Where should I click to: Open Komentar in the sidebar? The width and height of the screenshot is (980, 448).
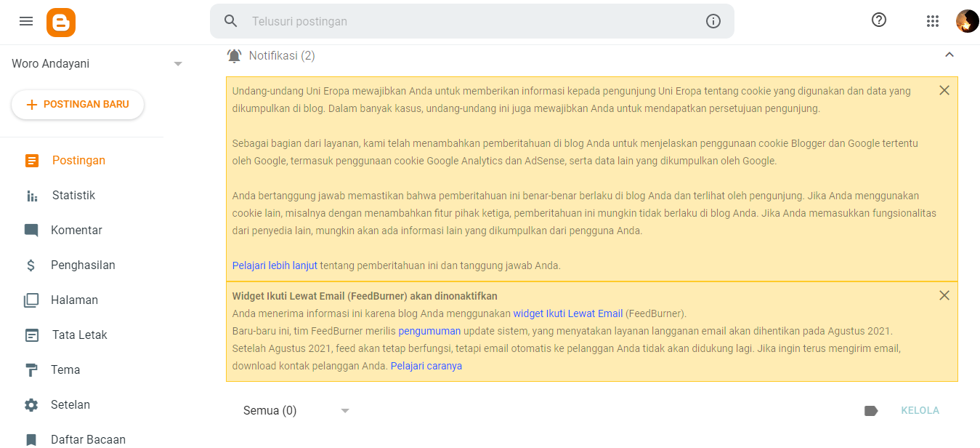pos(76,231)
